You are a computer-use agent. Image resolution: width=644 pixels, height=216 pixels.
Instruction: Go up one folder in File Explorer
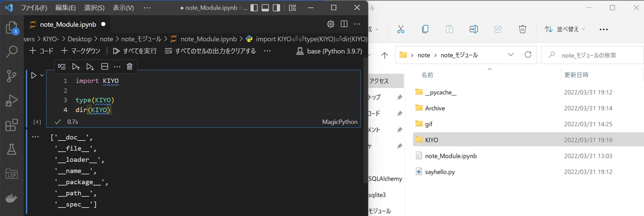coord(384,55)
